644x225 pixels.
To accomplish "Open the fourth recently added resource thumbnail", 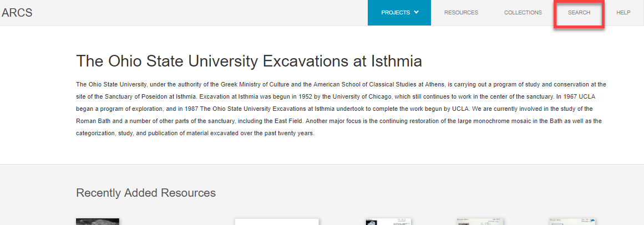I will coord(480,222).
